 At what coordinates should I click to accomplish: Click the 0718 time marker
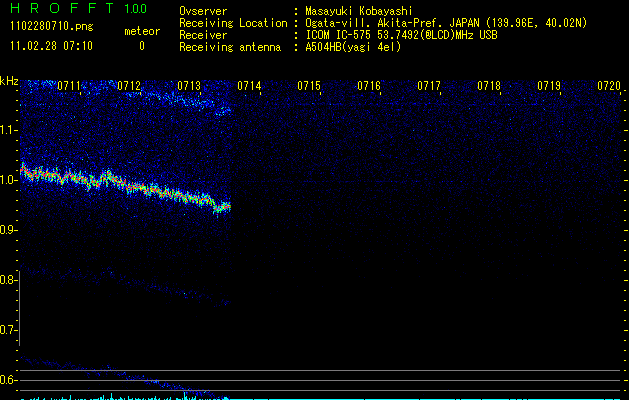(x=489, y=86)
